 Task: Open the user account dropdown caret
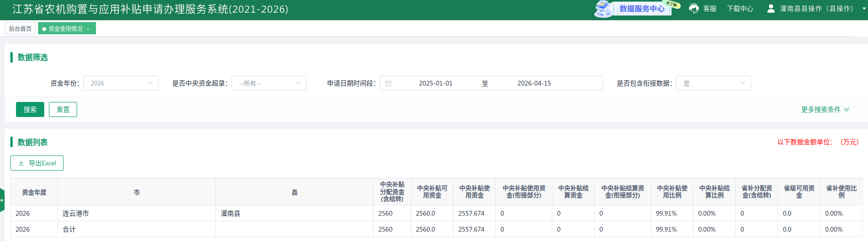coord(864,8)
